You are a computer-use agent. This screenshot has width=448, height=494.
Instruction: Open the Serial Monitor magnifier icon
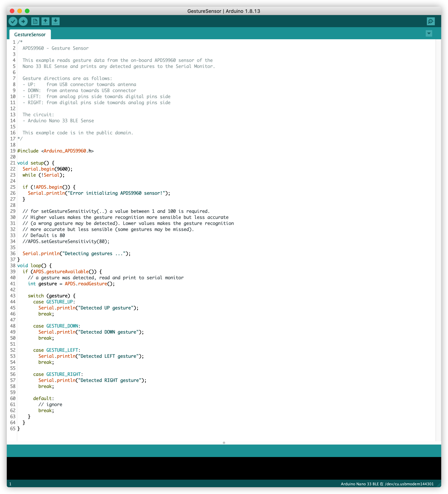point(430,21)
